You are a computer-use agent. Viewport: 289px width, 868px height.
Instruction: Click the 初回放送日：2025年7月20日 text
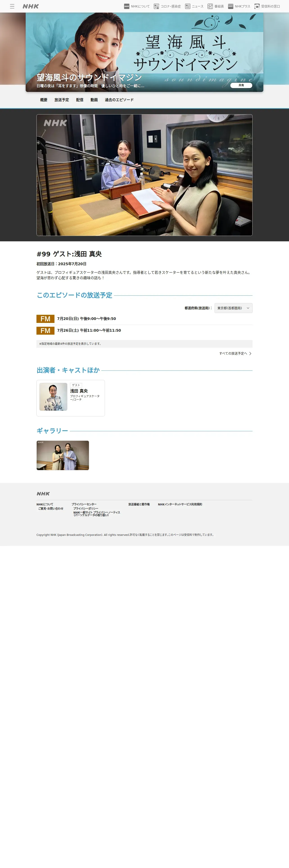point(62,264)
